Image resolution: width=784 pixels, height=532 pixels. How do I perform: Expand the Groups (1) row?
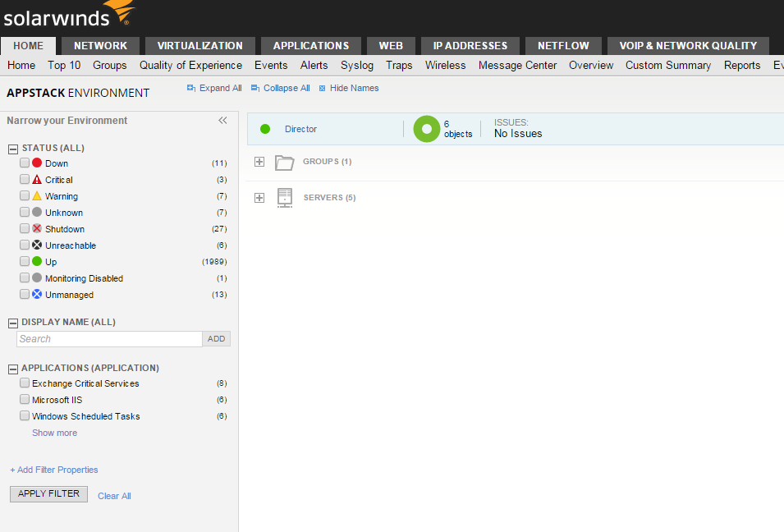pyautogui.click(x=259, y=162)
